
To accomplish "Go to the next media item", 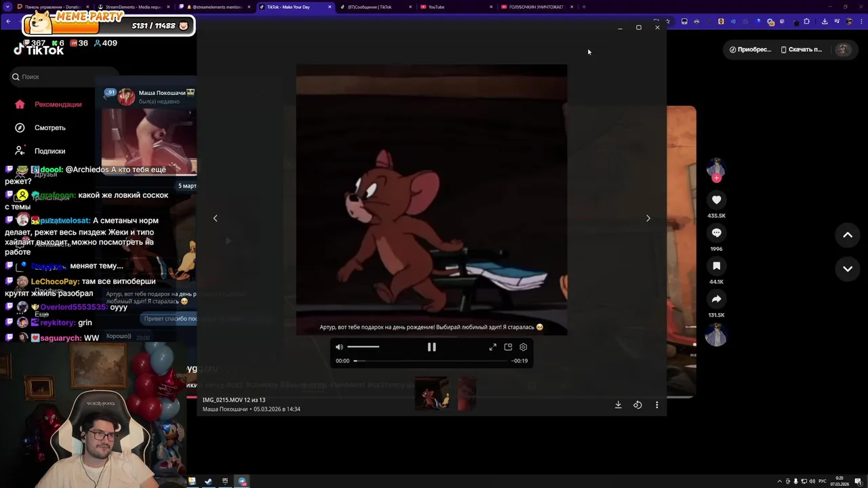I will (x=648, y=218).
